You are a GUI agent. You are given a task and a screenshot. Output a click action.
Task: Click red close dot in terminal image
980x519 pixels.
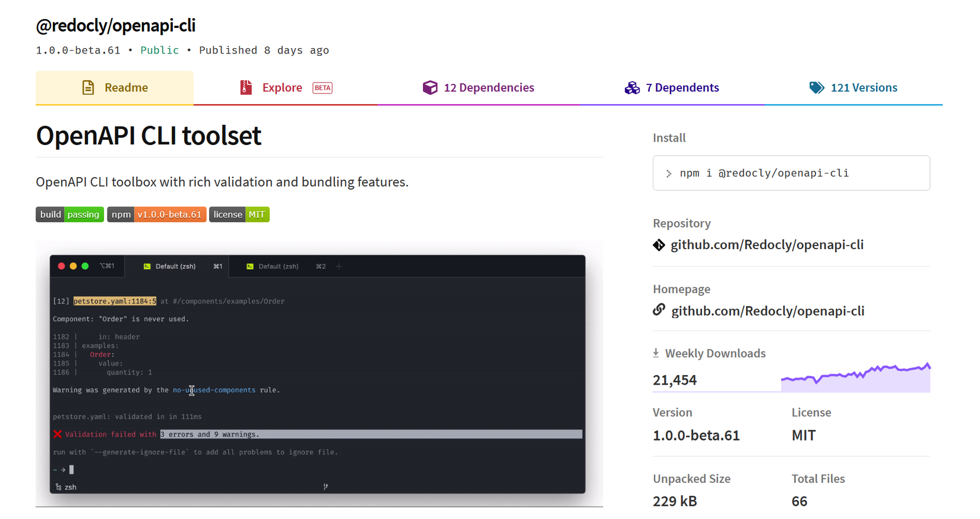click(61, 266)
